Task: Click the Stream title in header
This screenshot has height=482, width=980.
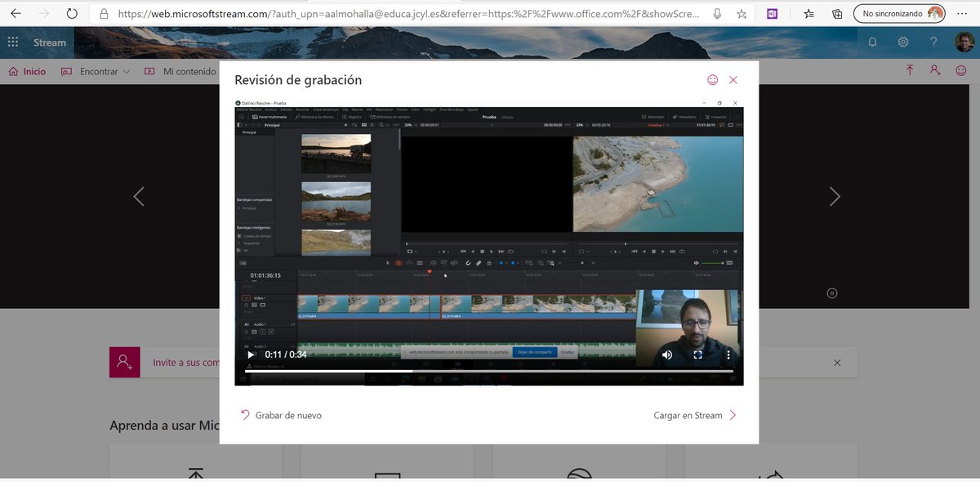Action: pyautogui.click(x=50, y=42)
